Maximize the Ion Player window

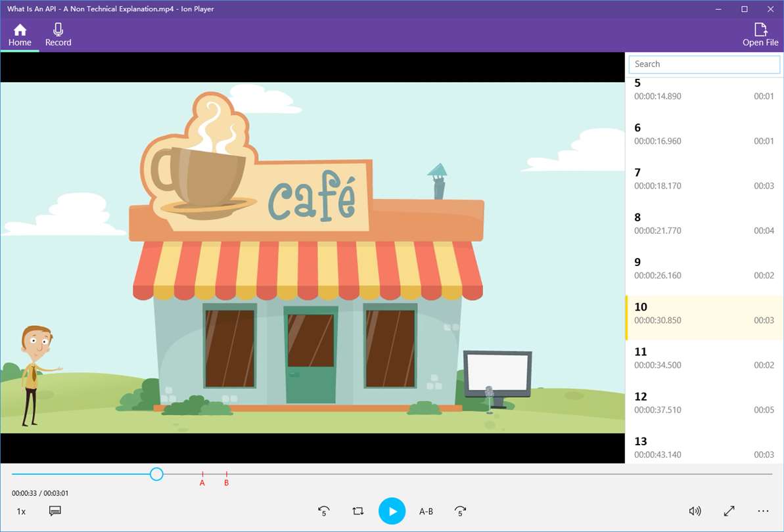pos(745,9)
